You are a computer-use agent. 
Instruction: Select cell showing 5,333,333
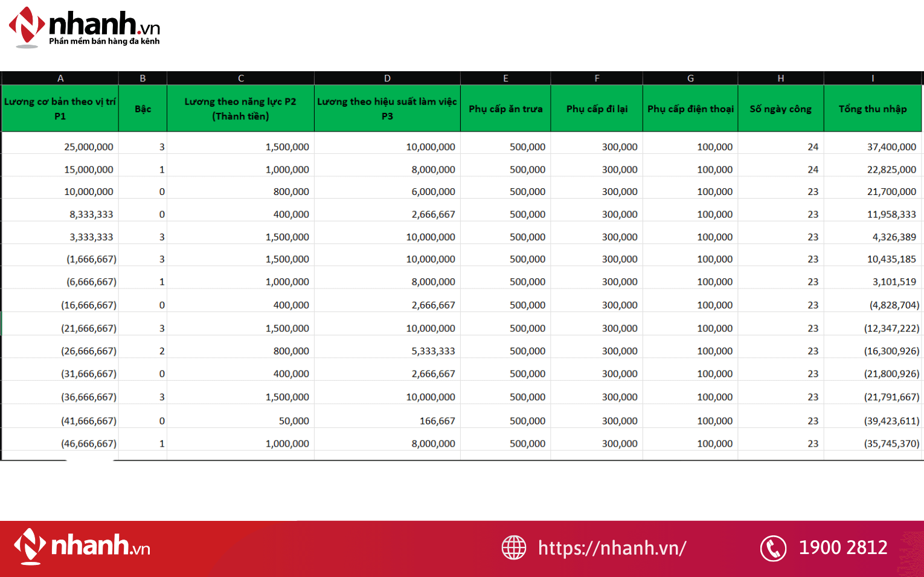(433, 351)
